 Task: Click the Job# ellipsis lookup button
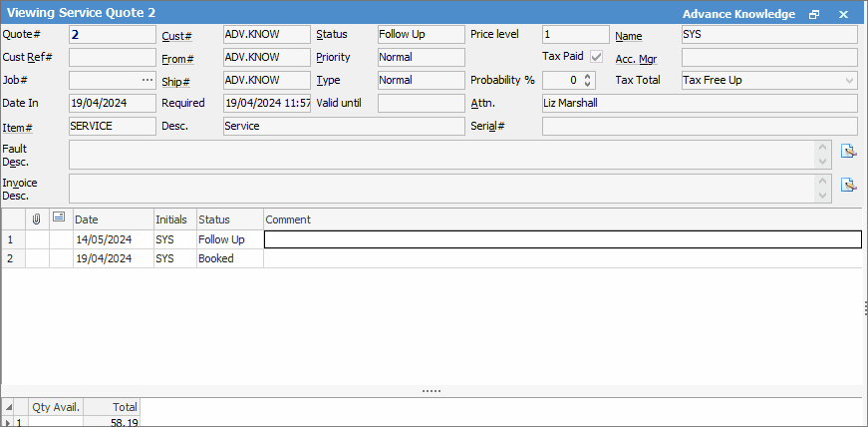pyautogui.click(x=147, y=80)
